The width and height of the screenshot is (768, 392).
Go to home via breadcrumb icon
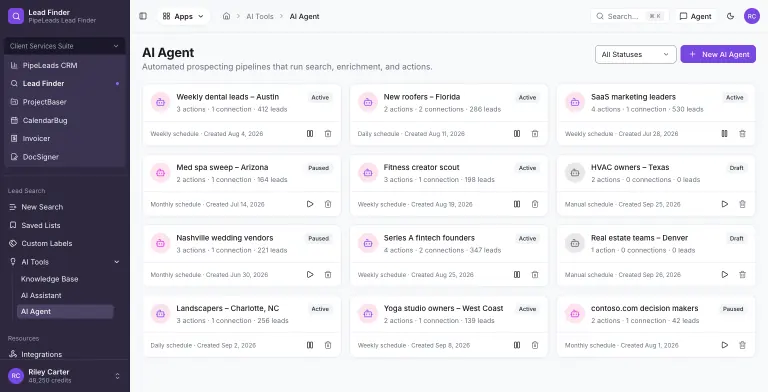tap(226, 16)
